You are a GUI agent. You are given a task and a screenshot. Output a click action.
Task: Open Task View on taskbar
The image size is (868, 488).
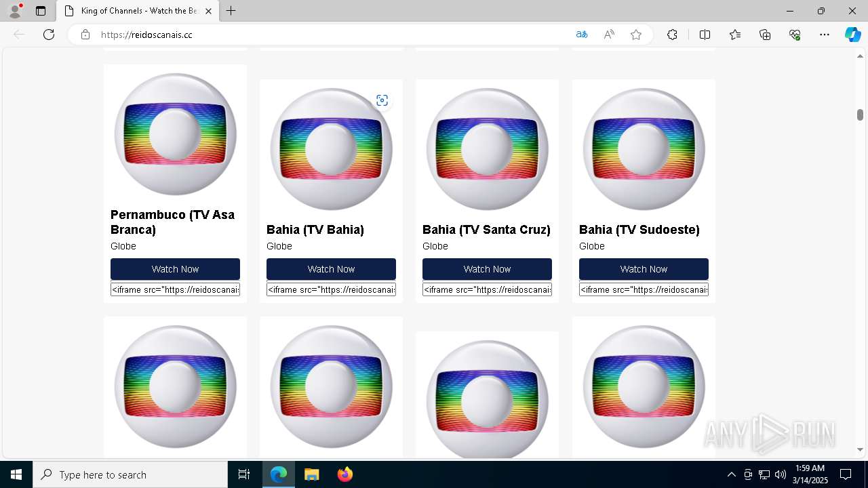tap(244, 474)
